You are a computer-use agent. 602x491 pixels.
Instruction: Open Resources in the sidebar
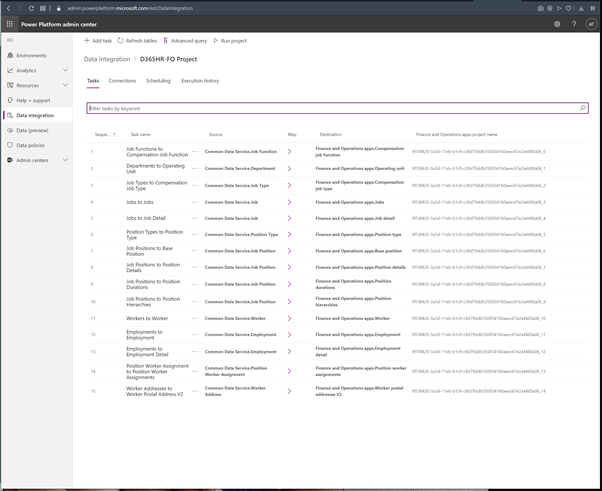[27, 85]
